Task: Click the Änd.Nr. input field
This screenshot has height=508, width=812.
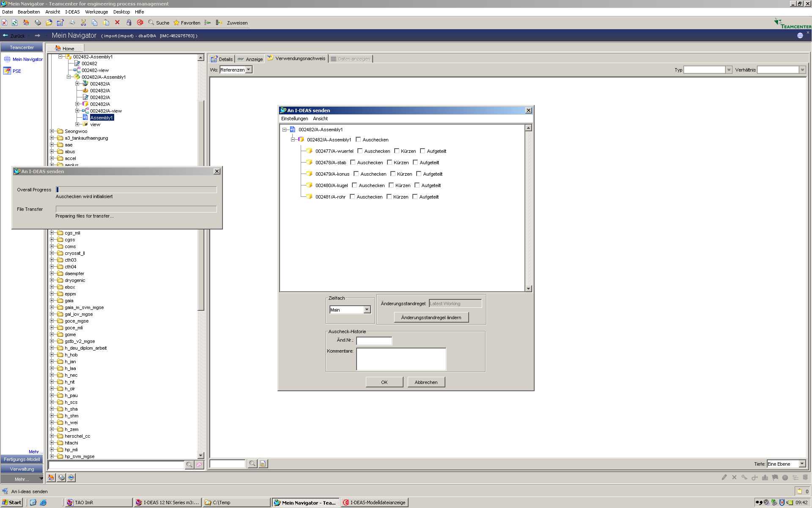Action: (374, 341)
